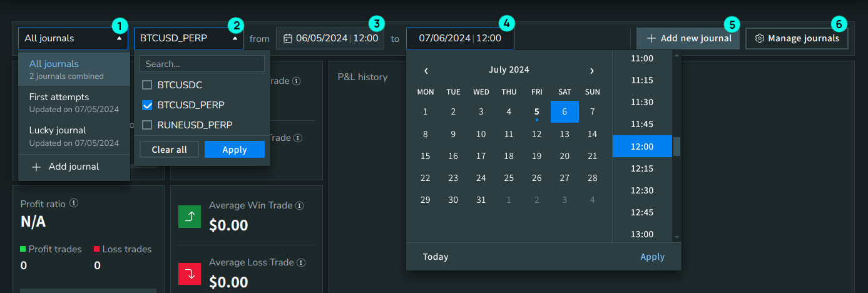Click Clear all in symbol filter
The width and height of the screenshot is (868, 293).
tap(168, 150)
